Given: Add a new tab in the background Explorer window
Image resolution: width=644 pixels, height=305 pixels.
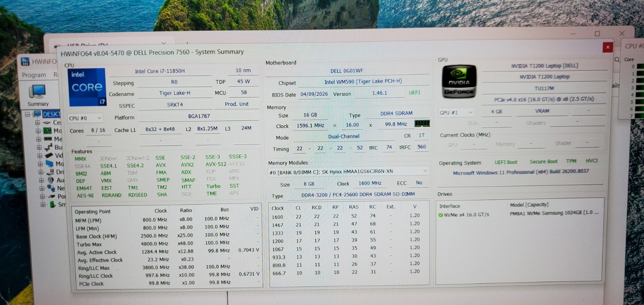Looking at the screenshot, I should [x=187, y=42].
